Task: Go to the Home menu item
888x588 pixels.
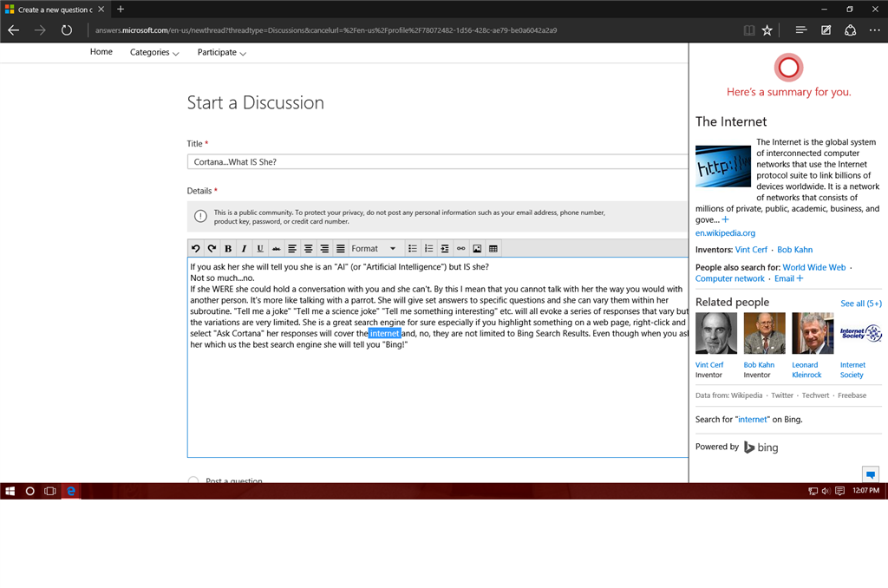Action: (101, 51)
